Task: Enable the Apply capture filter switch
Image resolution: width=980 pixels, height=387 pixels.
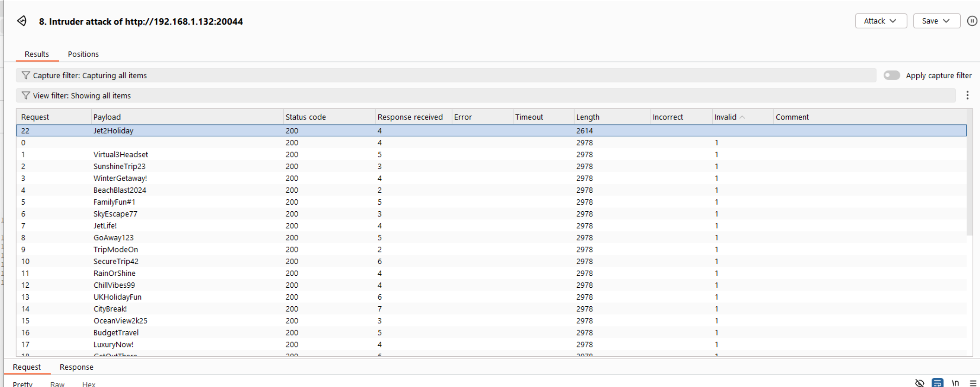Action: tap(891, 75)
